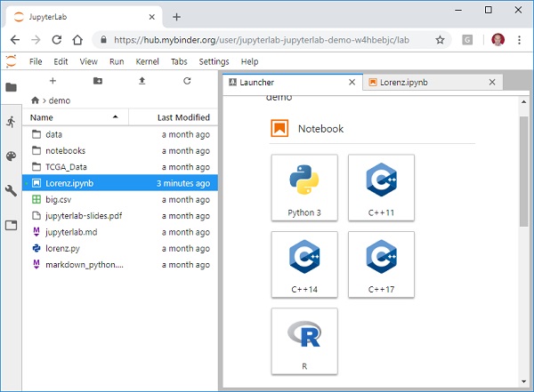Open the File Browser sidebar tab
The height and width of the screenshot is (392, 534).
[x=11, y=87]
